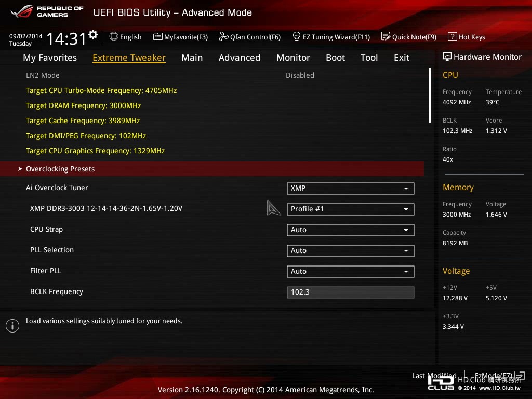The height and width of the screenshot is (399, 532).
Task: Click the PLL Selection label
Action: [x=52, y=250]
